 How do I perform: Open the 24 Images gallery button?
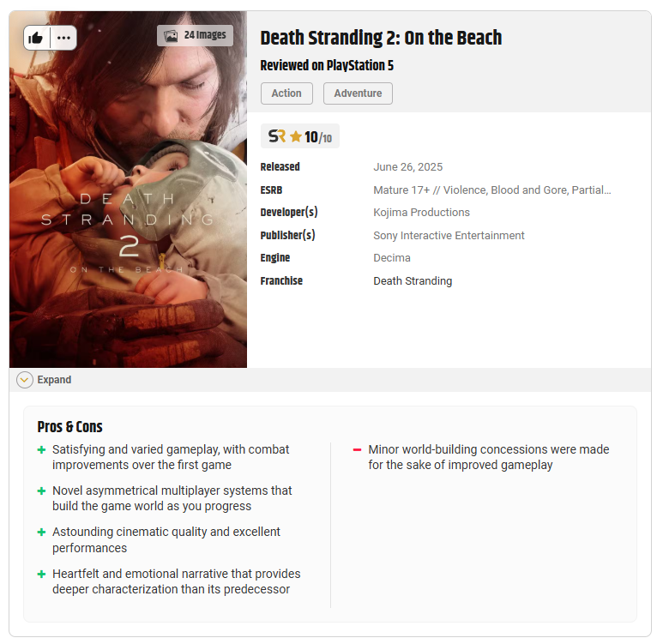(x=195, y=36)
